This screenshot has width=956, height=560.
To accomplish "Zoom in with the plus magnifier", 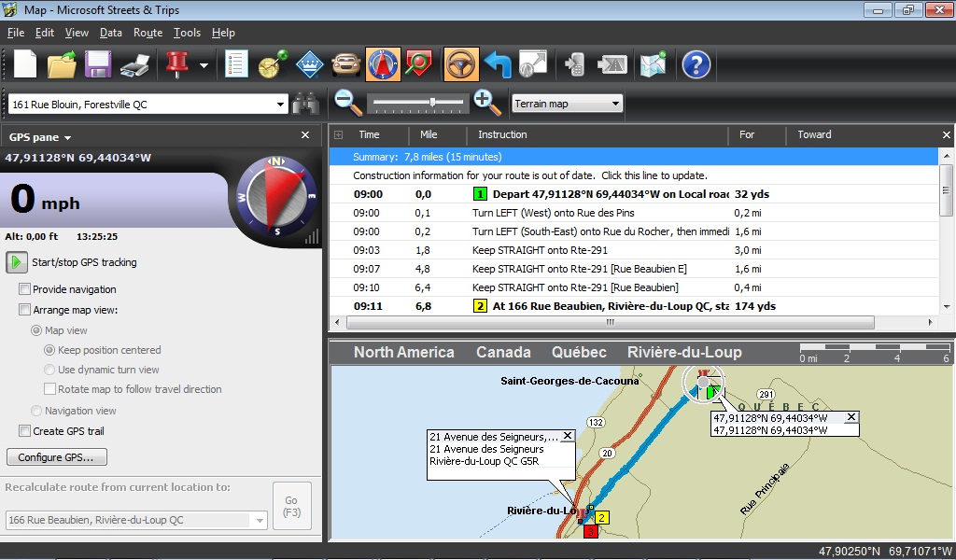I will [x=487, y=103].
